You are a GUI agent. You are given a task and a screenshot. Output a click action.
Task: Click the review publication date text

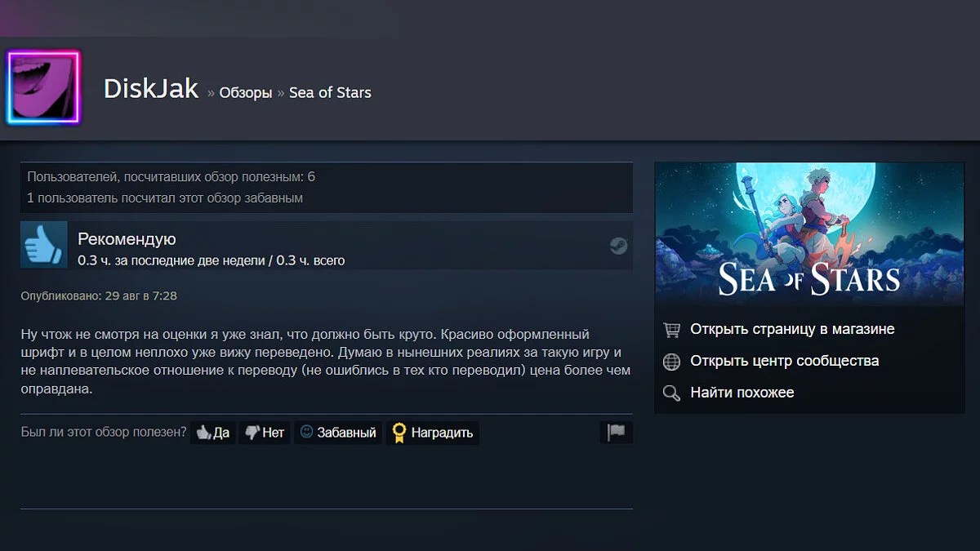(x=99, y=295)
